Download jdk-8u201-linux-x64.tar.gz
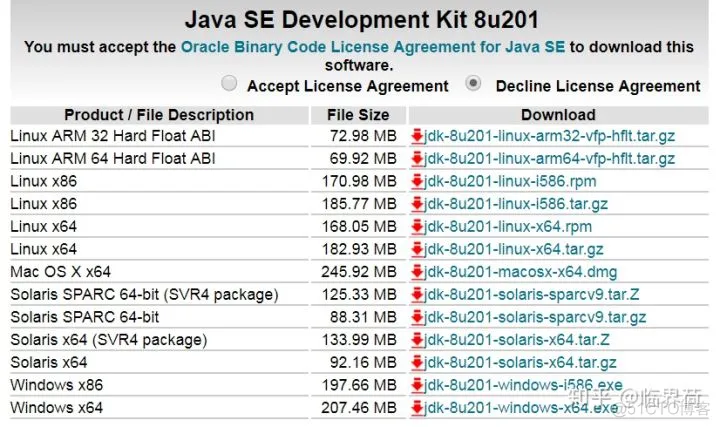The height and width of the screenshot is (427, 720). tap(513, 249)
